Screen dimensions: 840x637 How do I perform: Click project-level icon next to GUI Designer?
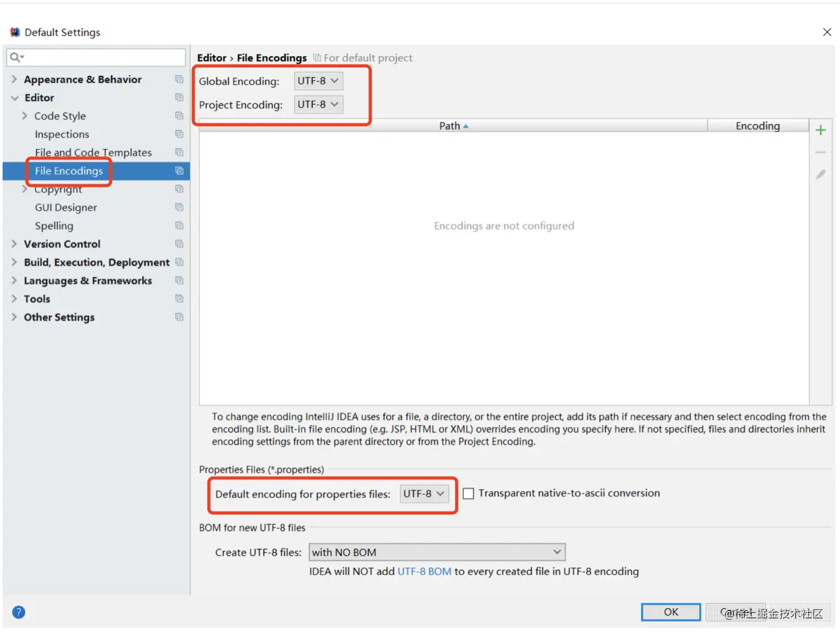coord(179,207)
